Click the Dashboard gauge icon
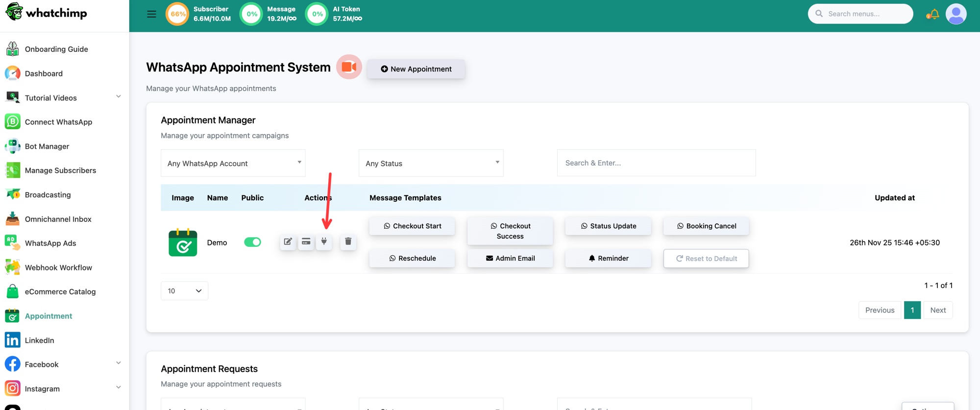The image size is (980, 410). pos(12,73)
